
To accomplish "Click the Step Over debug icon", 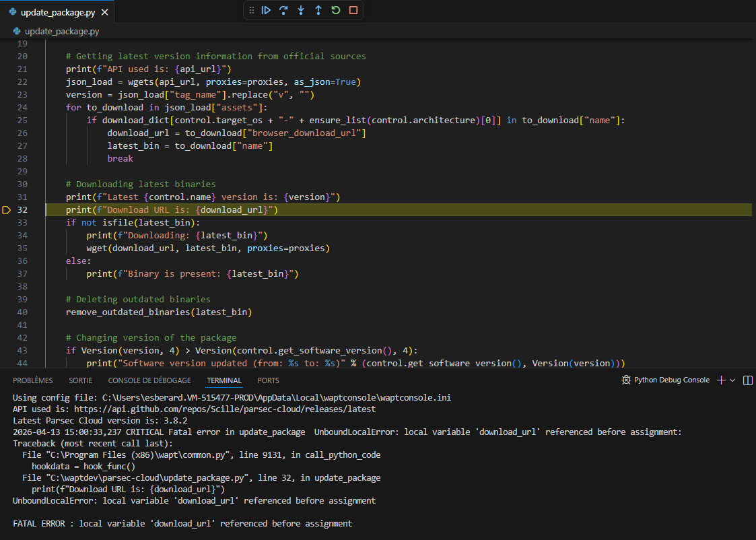I will [283, 10].
